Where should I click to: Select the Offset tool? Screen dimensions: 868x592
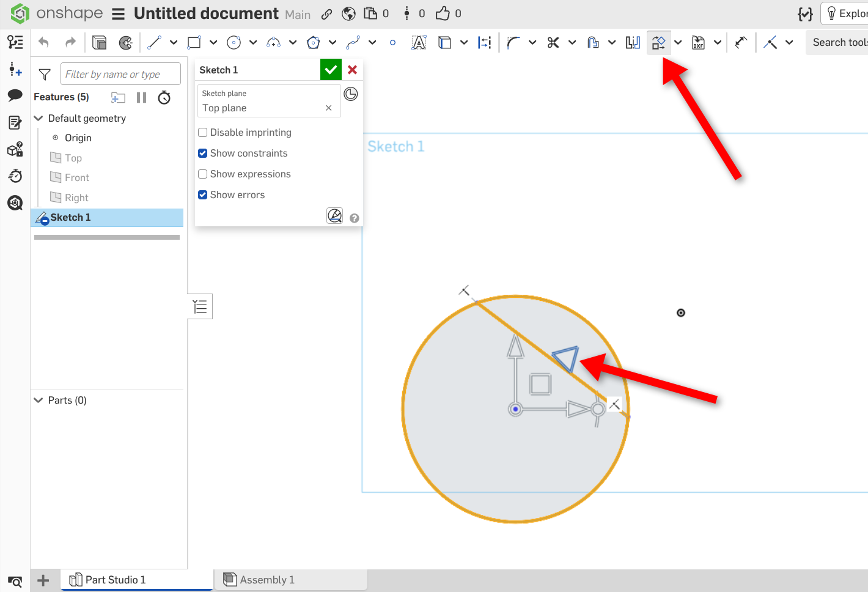click(593, 42)
